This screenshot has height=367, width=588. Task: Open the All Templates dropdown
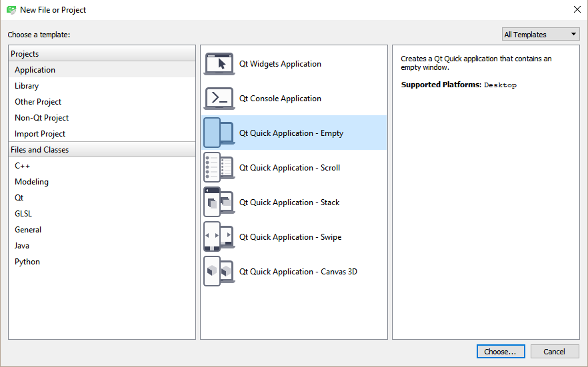[541, 35]
